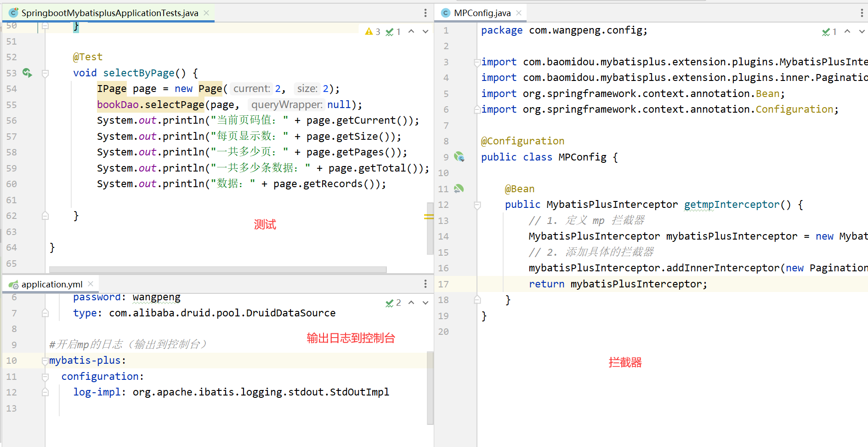The image size is (868, 447).
Task: Click the vertical scrollbar of the test editor
Action: [x=430, y=228]
